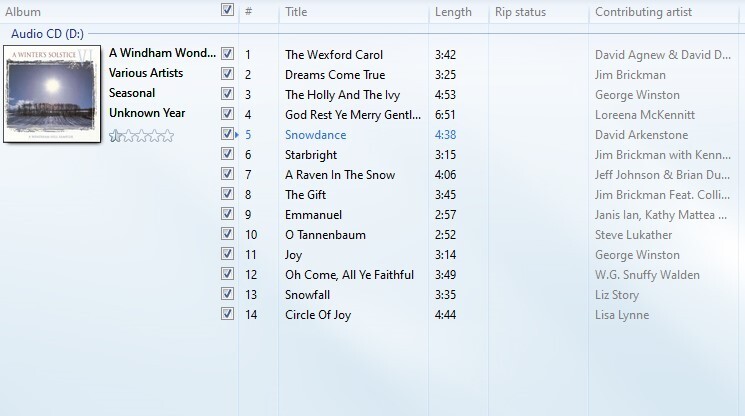The width and height of the screenshot is (745, 416).
Task: Uncheck track 4 God Rest Ye Merry
Action: [x=228, y=113]
